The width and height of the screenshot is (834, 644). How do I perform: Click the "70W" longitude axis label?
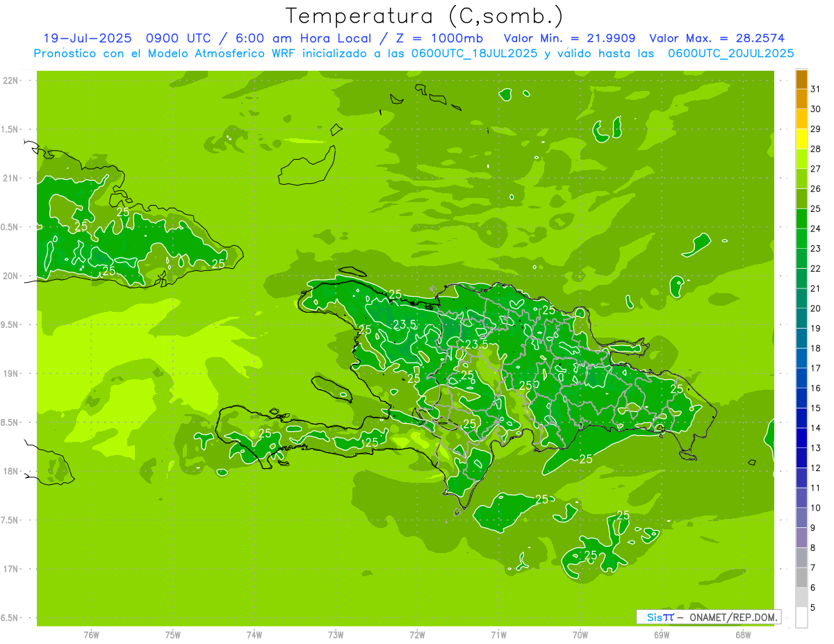pyautogui.click(x=580, y=635)
